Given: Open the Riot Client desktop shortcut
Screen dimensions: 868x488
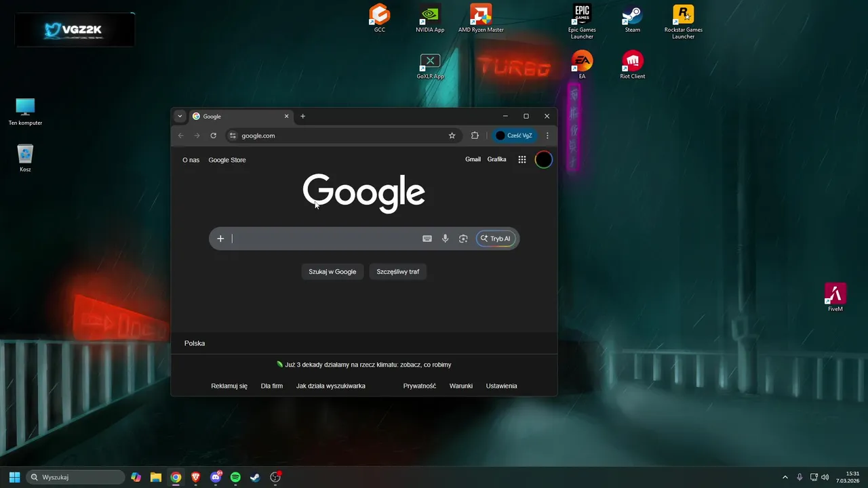Looking at the screenshot, I should 633,65.
